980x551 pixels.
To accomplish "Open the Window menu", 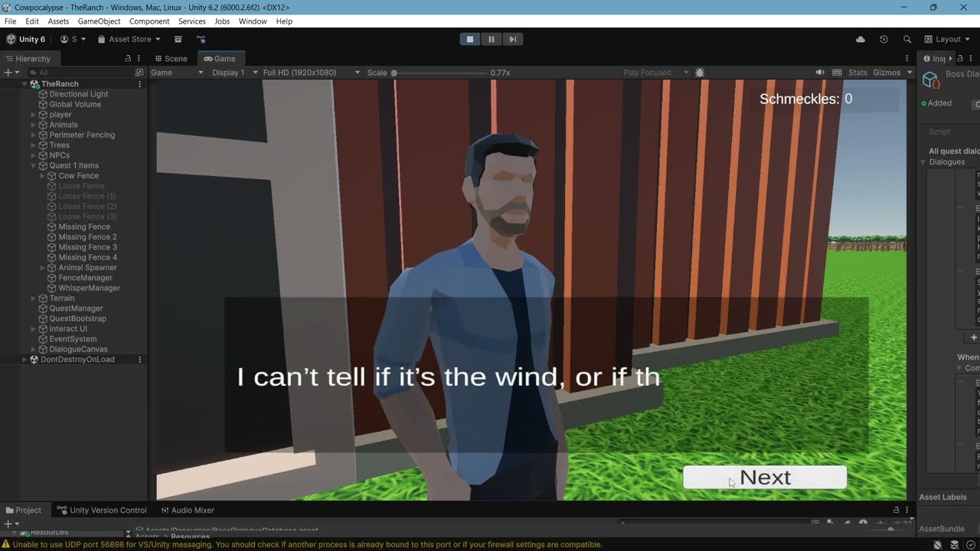I will [x=253, y=21].
